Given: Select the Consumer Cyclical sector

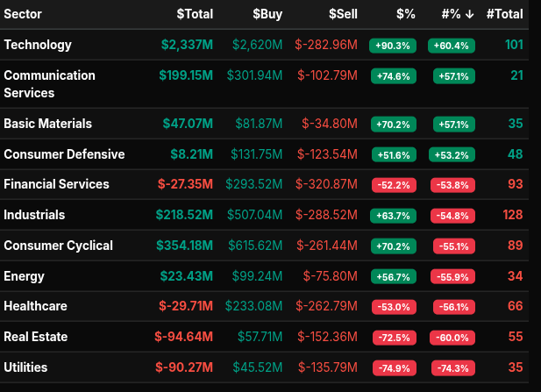Looking at the screenshot, I should pyautogui.click(x=59, y=246).
